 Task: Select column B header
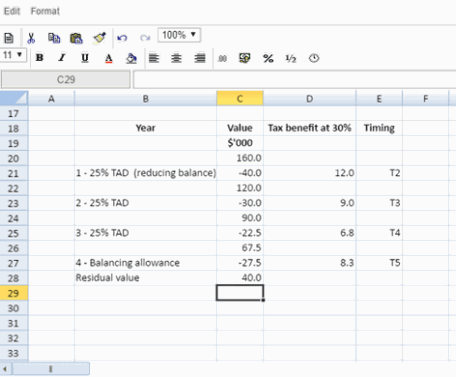tap(146, 99)
